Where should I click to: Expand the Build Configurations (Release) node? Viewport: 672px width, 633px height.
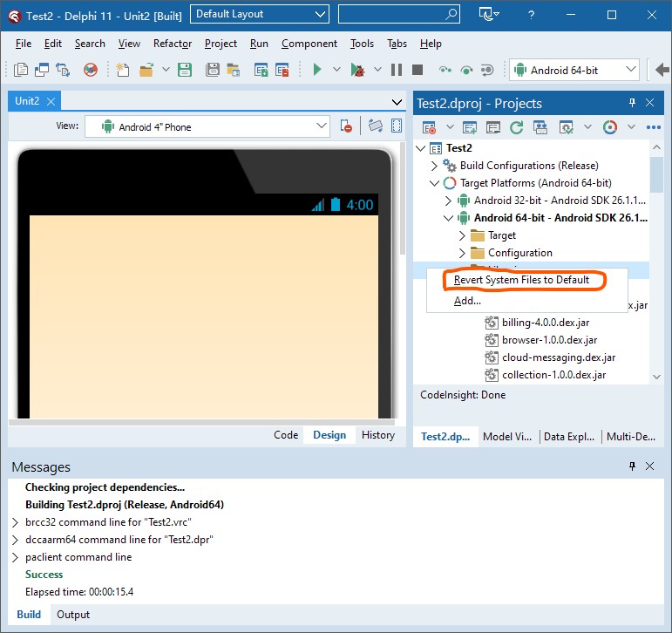[436, 166]
